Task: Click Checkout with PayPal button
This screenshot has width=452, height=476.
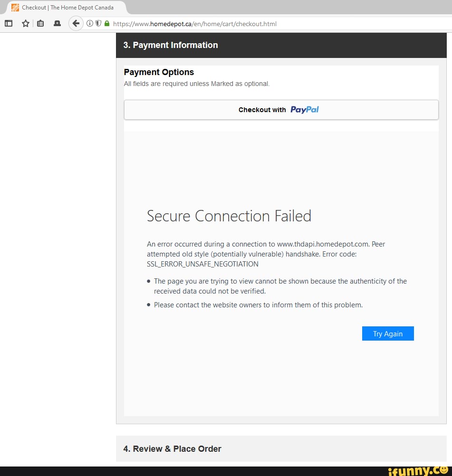Action: (x=281, y=110)
